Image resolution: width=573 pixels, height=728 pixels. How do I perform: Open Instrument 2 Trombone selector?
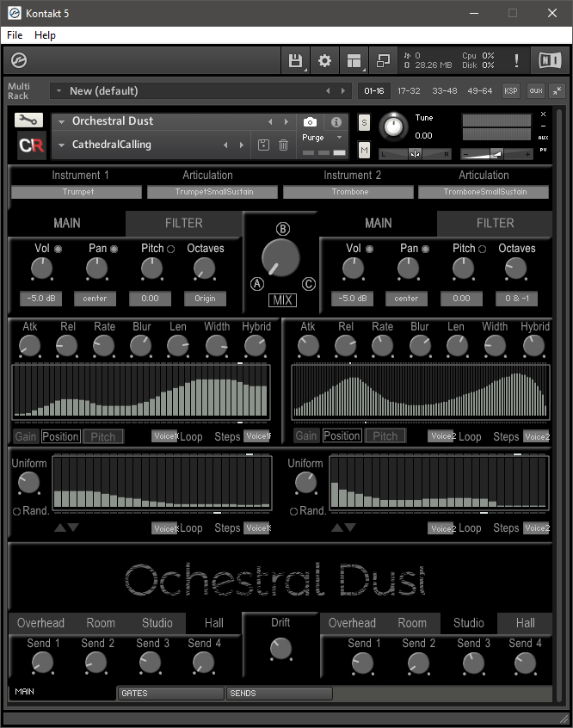coord(348,192)
